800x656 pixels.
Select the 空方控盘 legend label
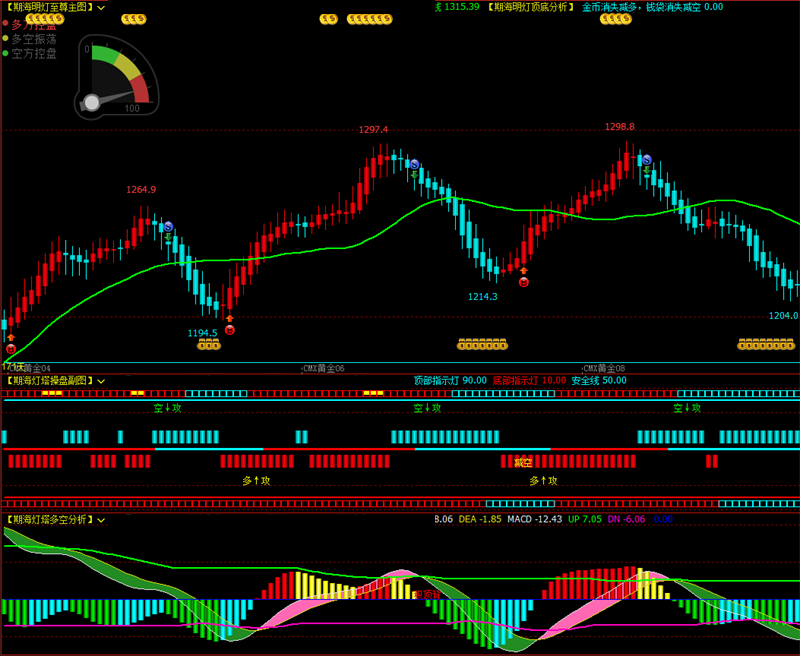point(34,54)
